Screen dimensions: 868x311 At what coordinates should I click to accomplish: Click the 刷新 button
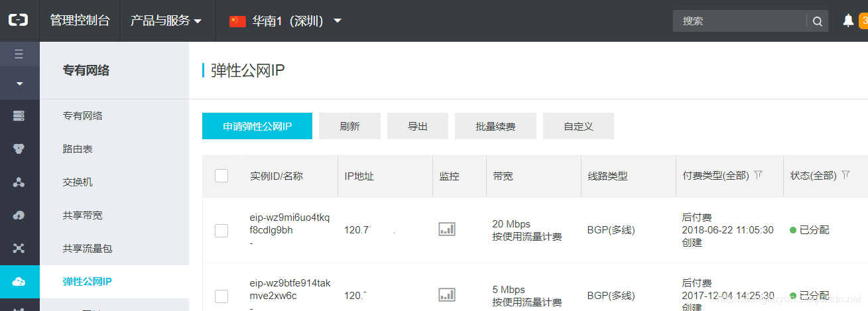coord(349,126)
